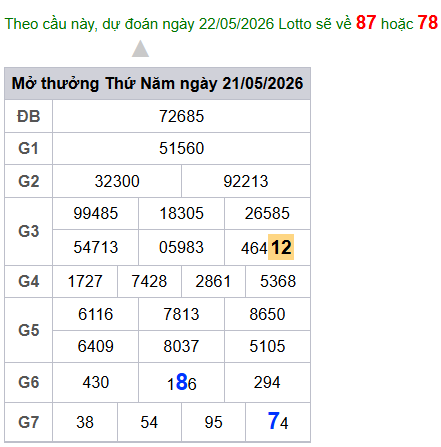Image resolution: width=441 pixels, height=447 pixels.
Task: Select the G1 prize number 51560
Action: click(x=181, y=148)
